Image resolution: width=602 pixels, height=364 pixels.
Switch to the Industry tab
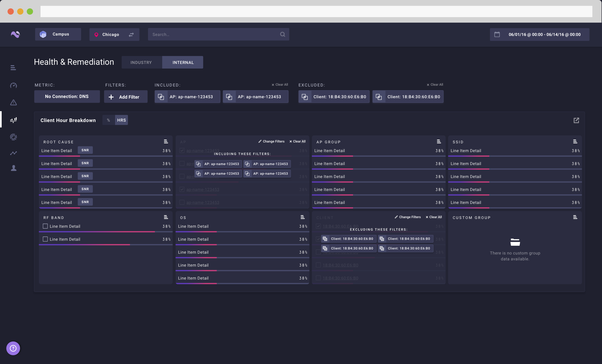[141, 62]
